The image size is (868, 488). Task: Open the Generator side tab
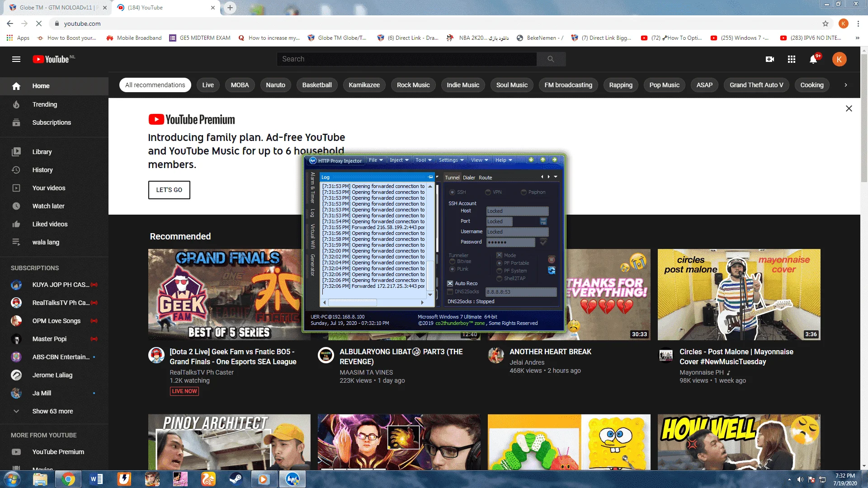coord(312,265)
